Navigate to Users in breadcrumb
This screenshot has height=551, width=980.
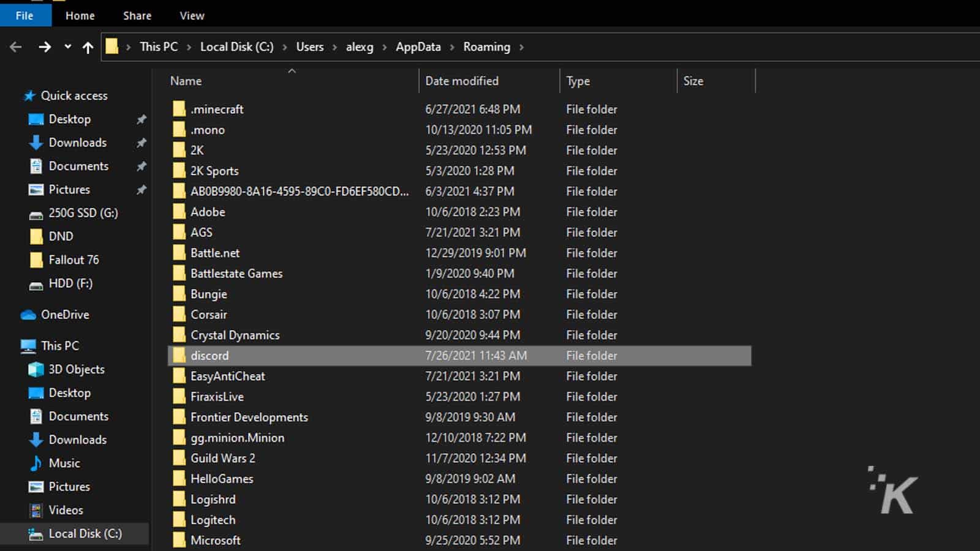(310, 47)
